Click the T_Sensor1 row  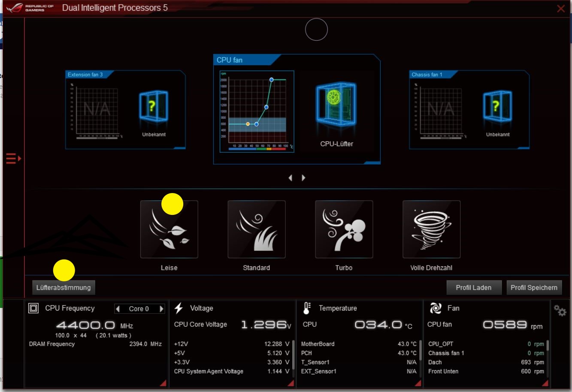(x=359, y=362)
